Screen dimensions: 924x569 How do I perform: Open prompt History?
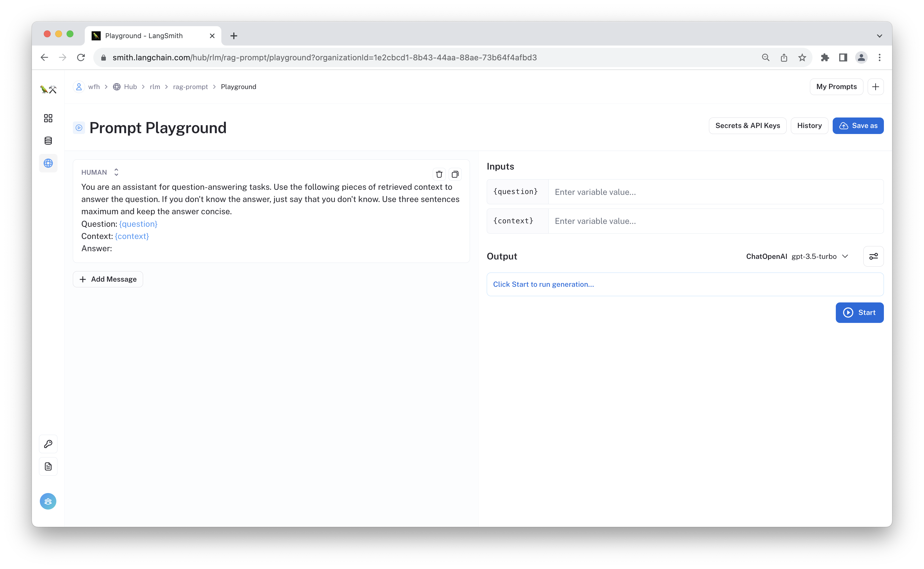click(809, 126)
